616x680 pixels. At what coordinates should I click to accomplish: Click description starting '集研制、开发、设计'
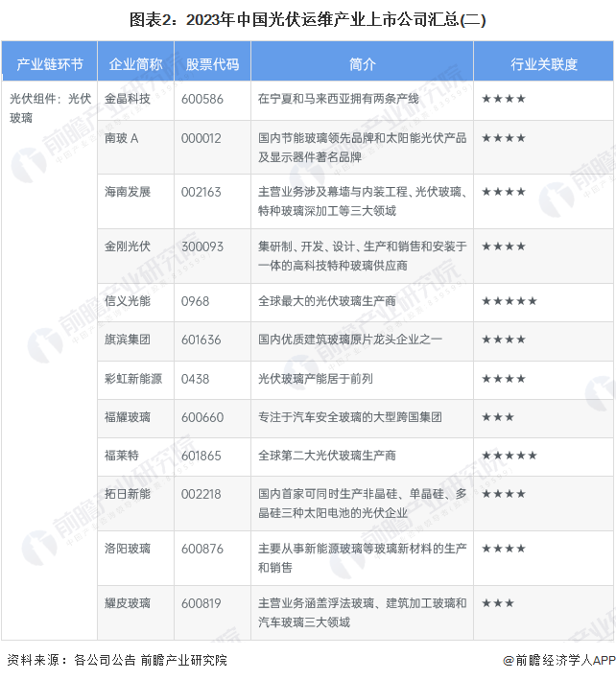pyautogui.click(x=363, y=255)
